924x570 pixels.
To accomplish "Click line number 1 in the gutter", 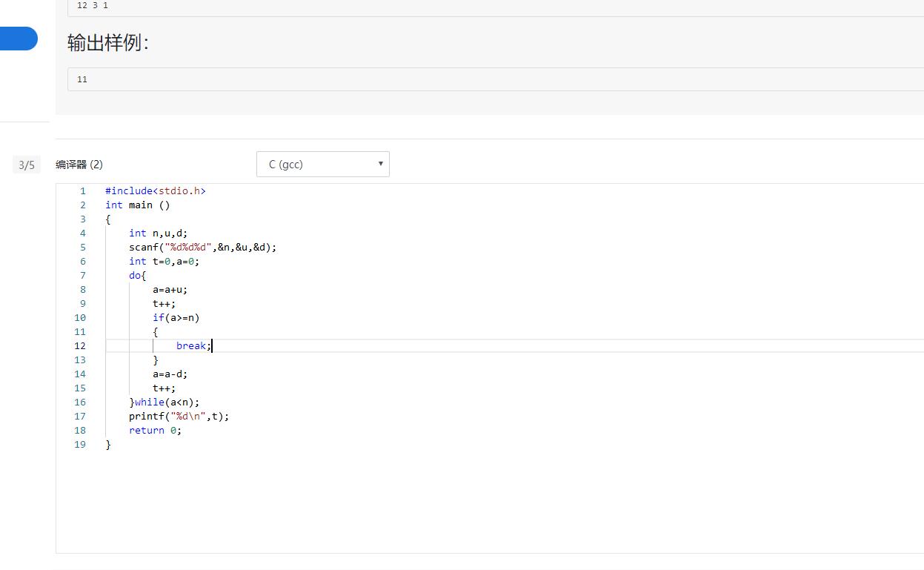I will tap(83, 191).
